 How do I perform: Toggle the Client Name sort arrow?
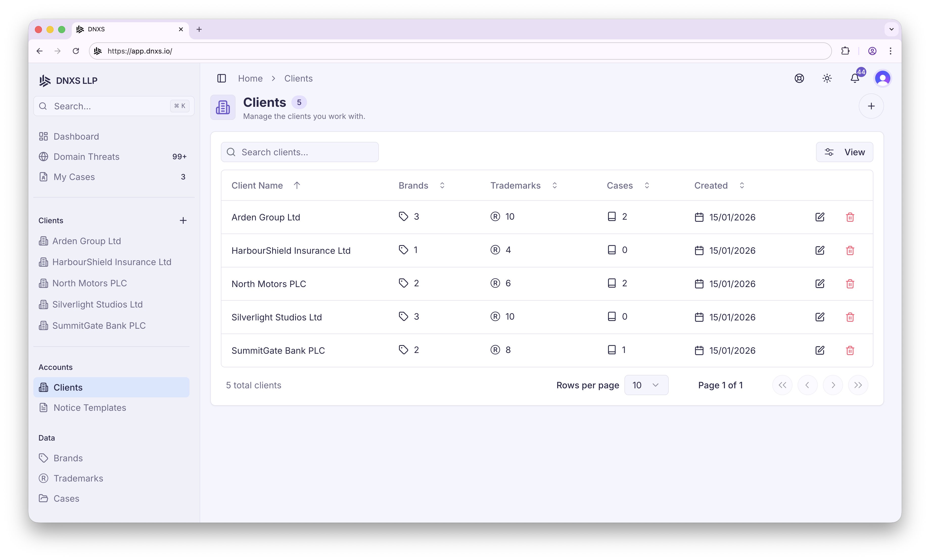pos(297,186)
